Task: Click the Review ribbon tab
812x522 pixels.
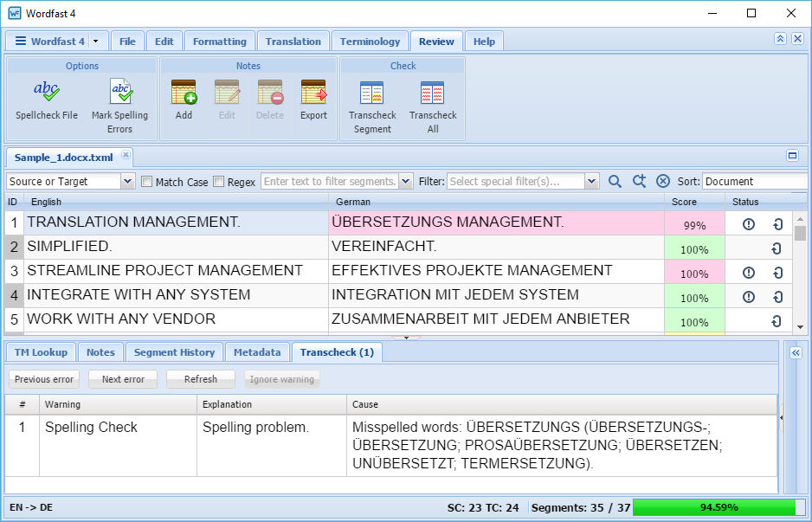Action: click(x=436, y=42)
